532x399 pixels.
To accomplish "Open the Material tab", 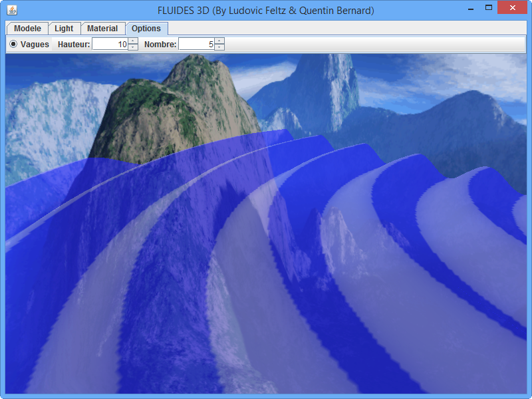I will pos(102,29).
